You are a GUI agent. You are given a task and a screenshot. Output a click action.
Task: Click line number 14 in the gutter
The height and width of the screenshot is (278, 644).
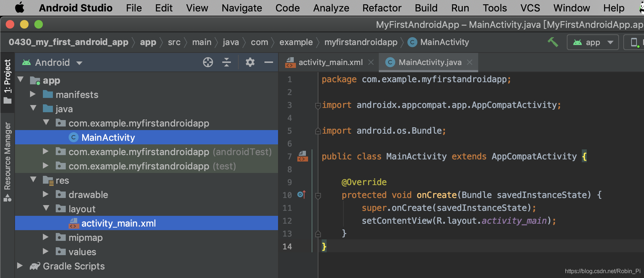287,247
